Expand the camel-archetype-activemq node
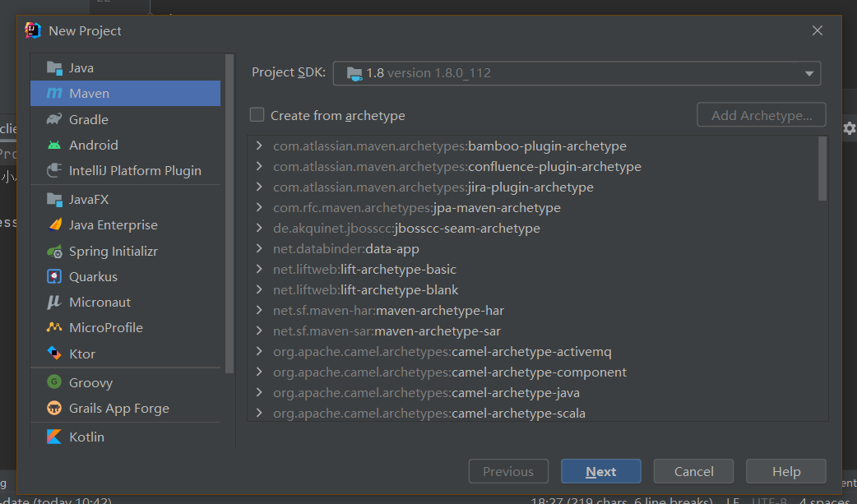The width and height of the screenshot is (857, 504). tap(259, 352)
